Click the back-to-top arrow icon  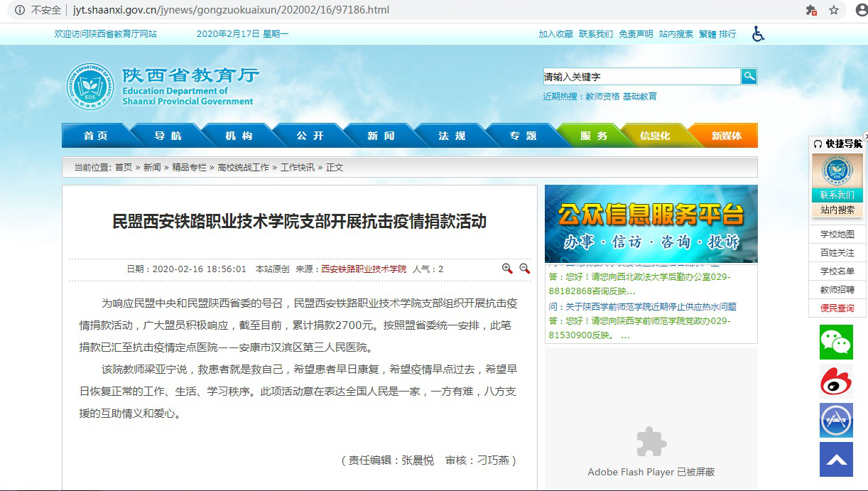(x=836, y=459)
